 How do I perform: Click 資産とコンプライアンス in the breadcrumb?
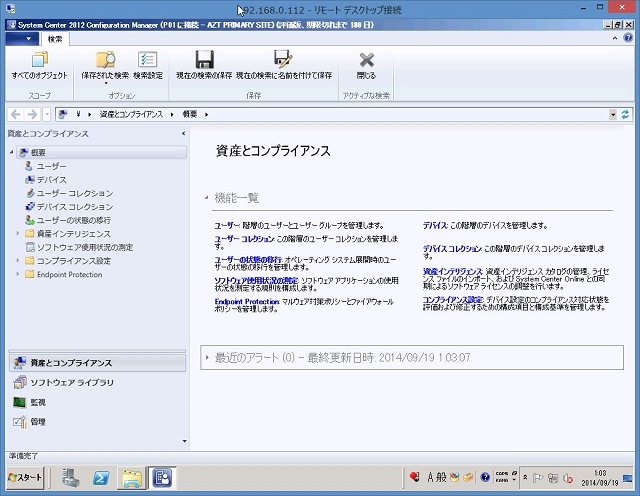pyautogui.click(x=131, y=114)
